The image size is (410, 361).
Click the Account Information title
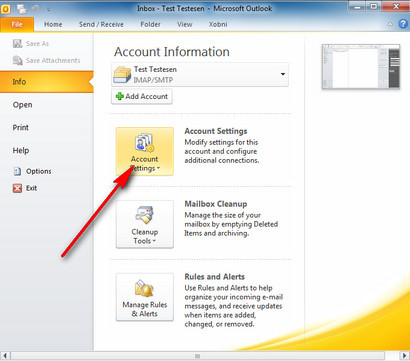tap(172, 52)
